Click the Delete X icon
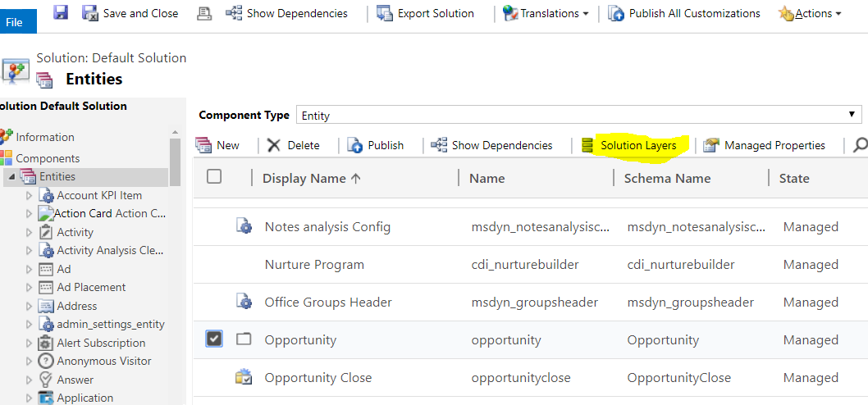Viewport: 868px width, 405px height. tap(274, 145)
